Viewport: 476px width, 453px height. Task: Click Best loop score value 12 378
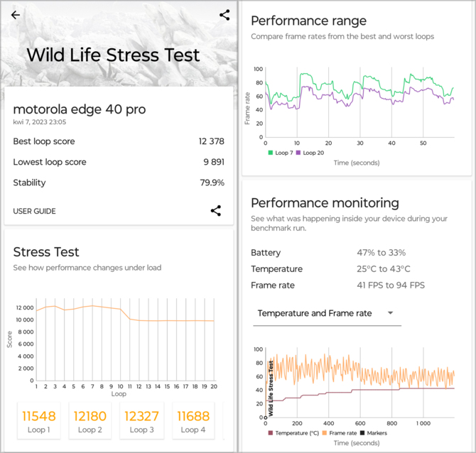pyautogui.click(x=212, y=141)
